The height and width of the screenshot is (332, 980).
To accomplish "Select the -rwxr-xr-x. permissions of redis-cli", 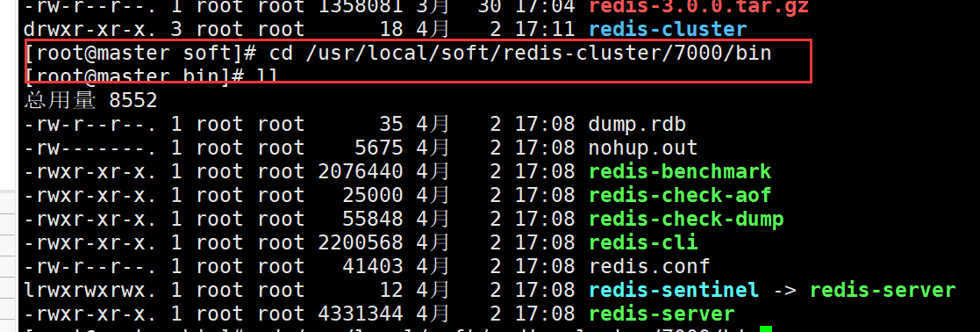I will coord(90,242).
